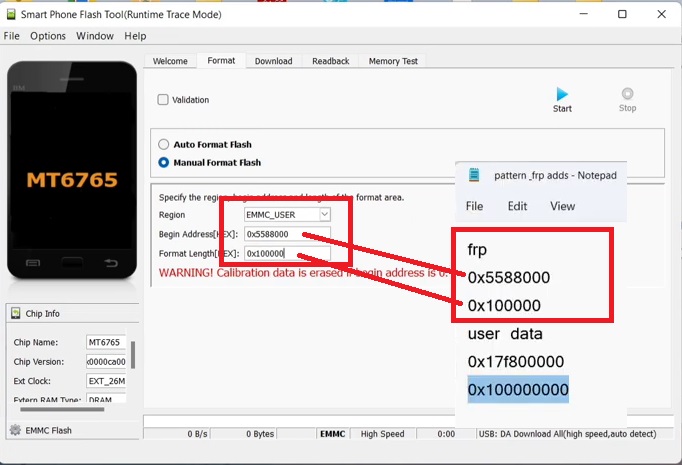Click the Smart Phone Flash Tool title icon
Image resolution: width=682 pixels, height=465 pixels.
(x=11, y=14)
